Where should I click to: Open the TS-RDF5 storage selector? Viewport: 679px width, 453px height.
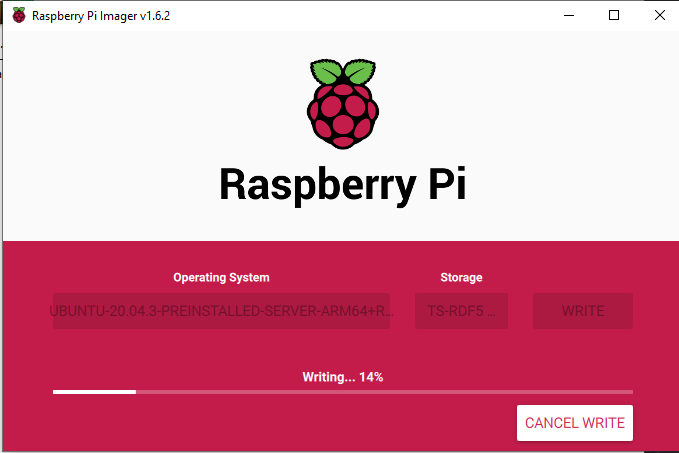click(x=461, y=311)
